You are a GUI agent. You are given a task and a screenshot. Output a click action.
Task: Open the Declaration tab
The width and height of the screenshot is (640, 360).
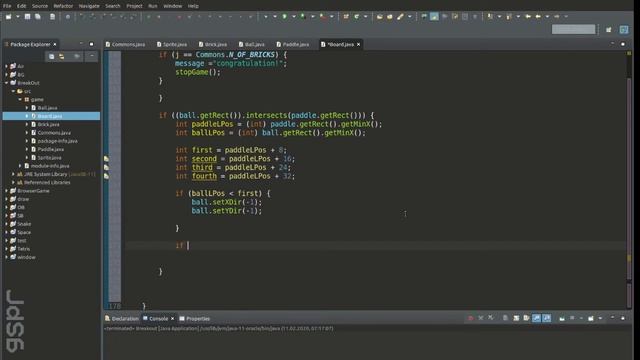pos(122,318)
